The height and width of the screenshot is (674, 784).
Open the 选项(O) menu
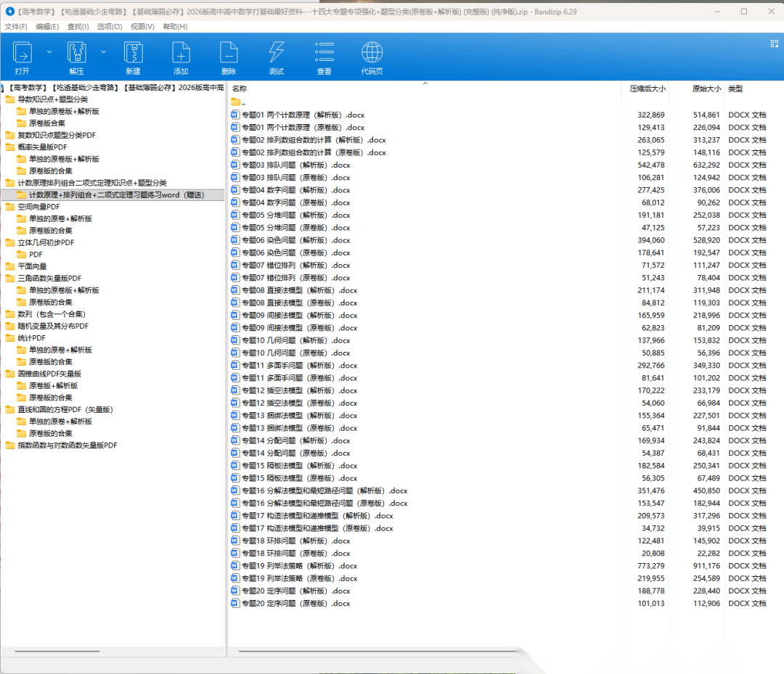click(110, 27)
